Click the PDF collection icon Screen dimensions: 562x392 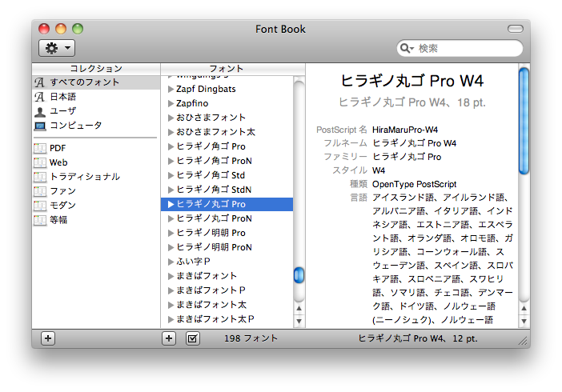point(40,148)
